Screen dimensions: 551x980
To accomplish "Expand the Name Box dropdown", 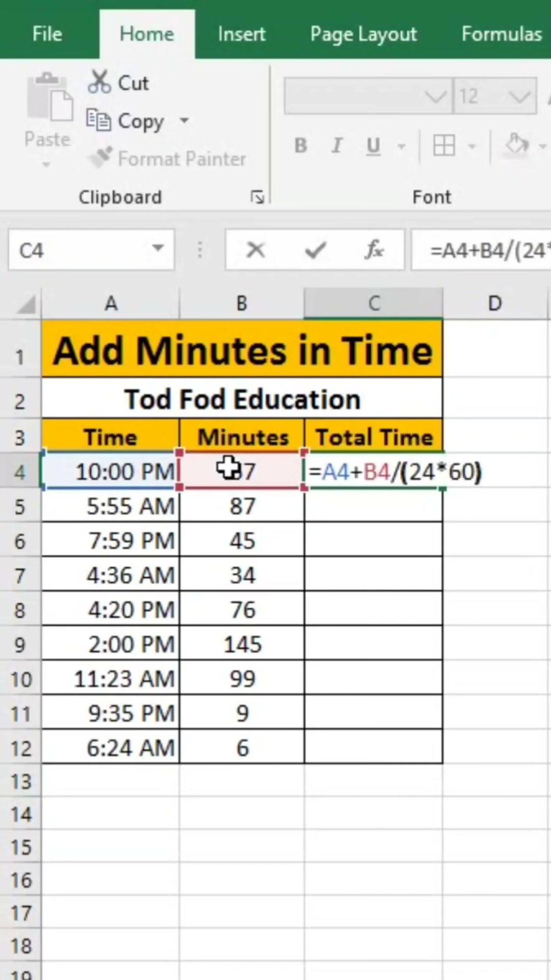I will pos(158,249).
